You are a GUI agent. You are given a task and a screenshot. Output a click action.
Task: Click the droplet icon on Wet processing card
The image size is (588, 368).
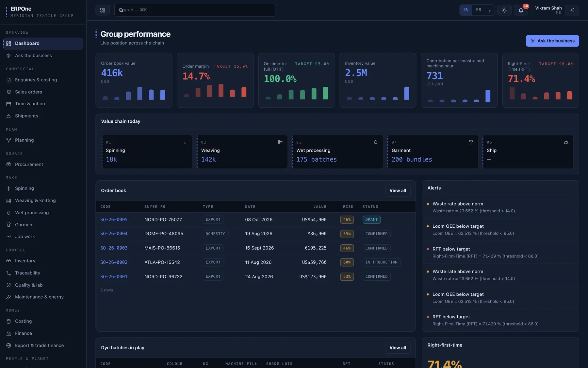(x=376, y=142)
